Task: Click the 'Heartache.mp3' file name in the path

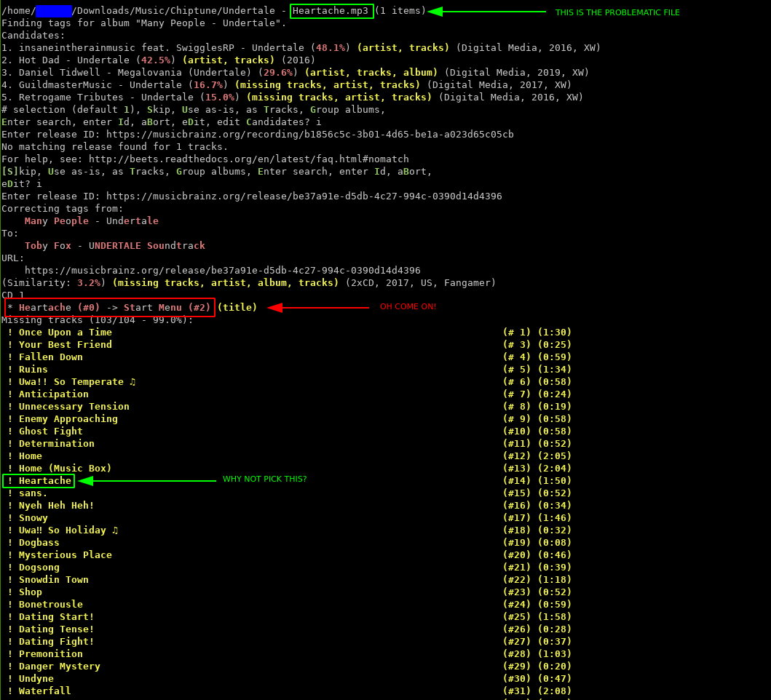Action: click(331, 10)
